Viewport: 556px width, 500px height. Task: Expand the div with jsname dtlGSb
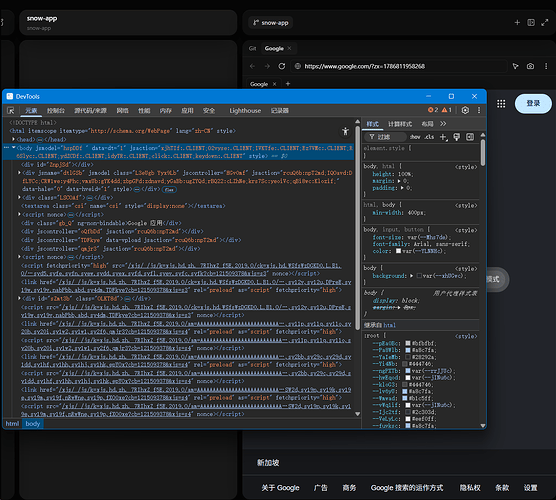click(19, 173)
